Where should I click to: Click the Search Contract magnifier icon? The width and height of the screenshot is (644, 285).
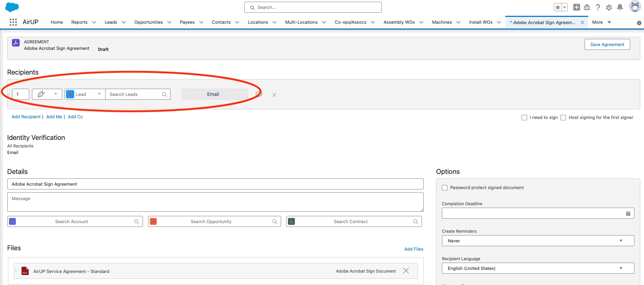click(416, 222)
